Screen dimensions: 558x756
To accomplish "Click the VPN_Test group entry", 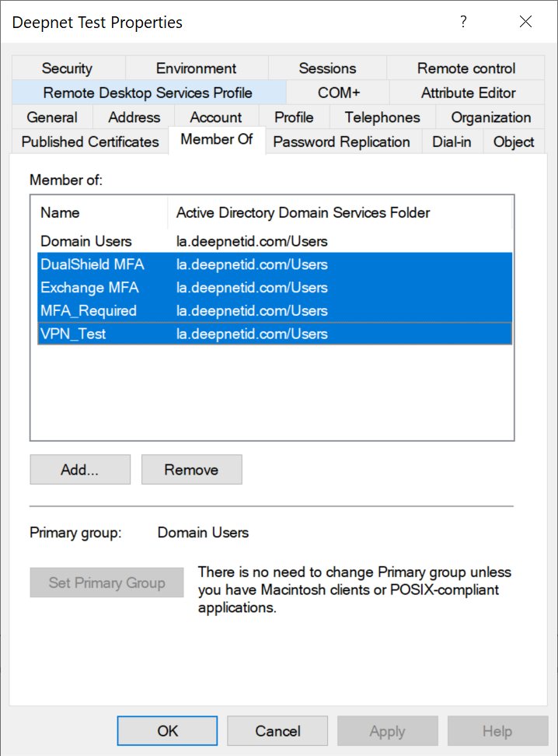I will pos(73,334).
